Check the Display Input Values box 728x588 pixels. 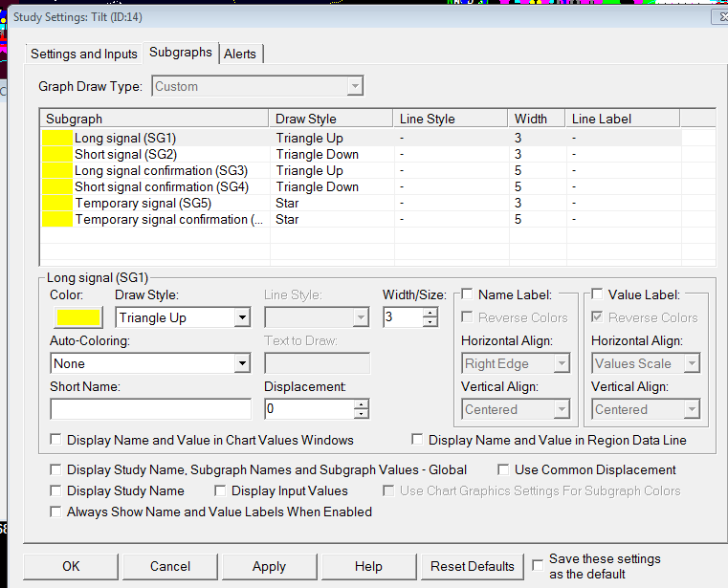coord(220,490)
